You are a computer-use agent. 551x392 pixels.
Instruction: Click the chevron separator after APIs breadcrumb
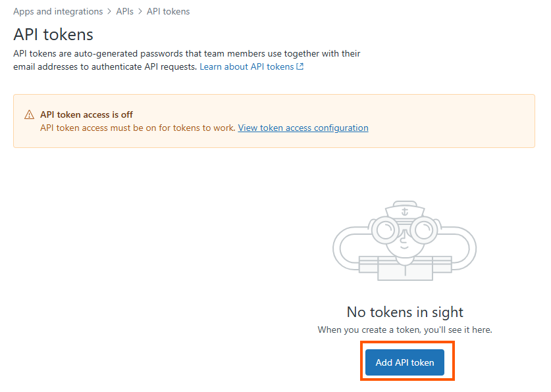click(x=140, y=12)
